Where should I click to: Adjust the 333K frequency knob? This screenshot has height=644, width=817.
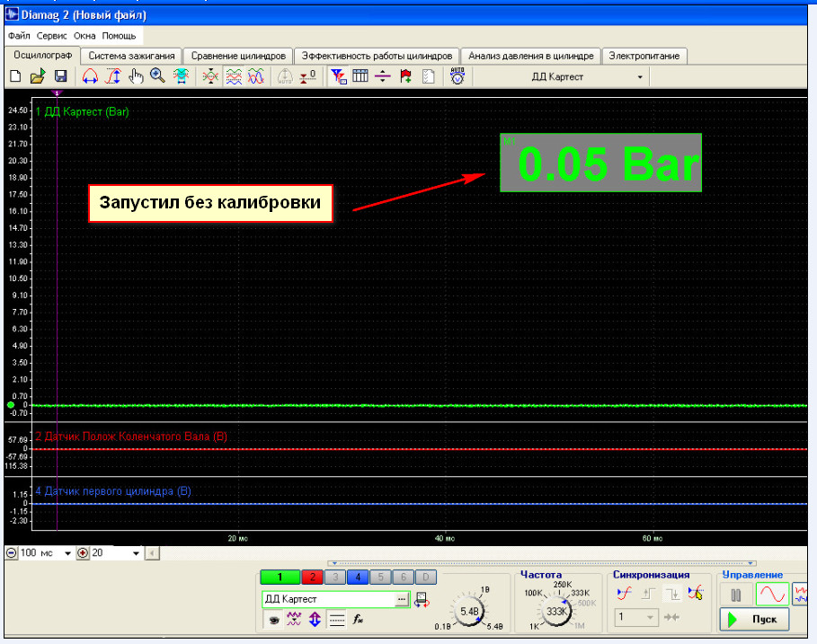[x=556, y=611]
